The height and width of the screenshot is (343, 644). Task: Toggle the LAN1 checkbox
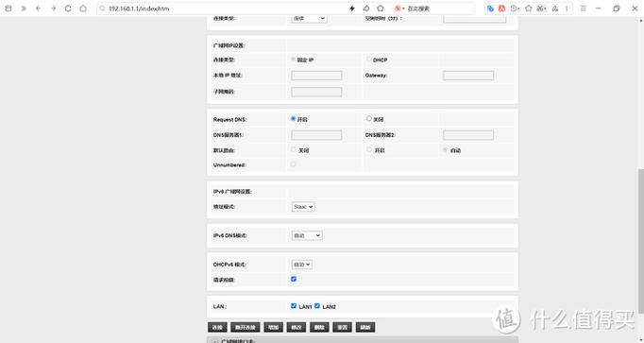[294, 306]
